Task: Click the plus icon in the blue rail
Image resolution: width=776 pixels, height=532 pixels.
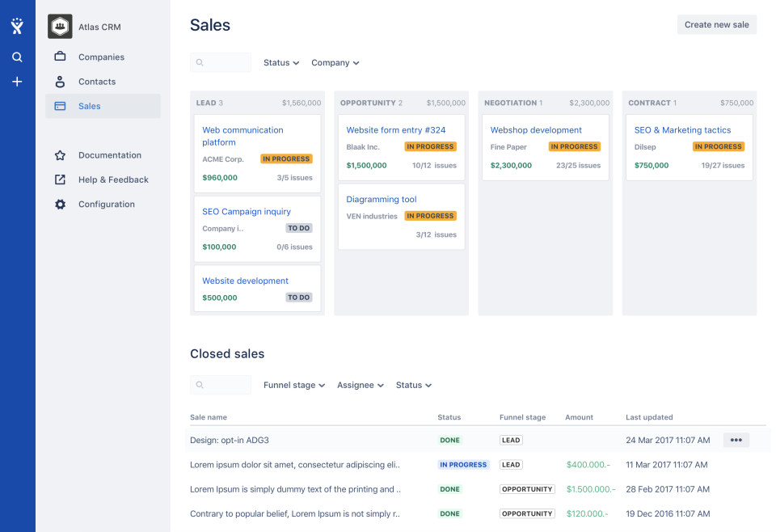Action: (x=17, y=81)
